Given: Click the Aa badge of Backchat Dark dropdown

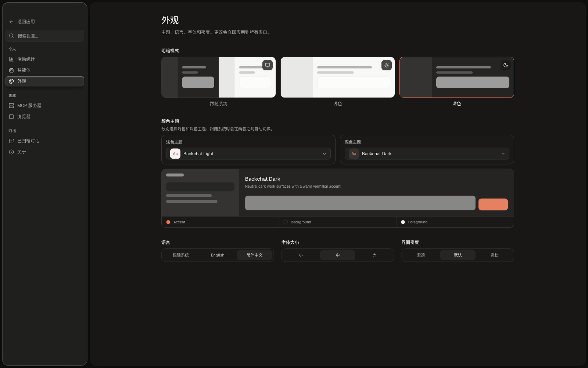Looking at the screenshot, I should 354,154.
